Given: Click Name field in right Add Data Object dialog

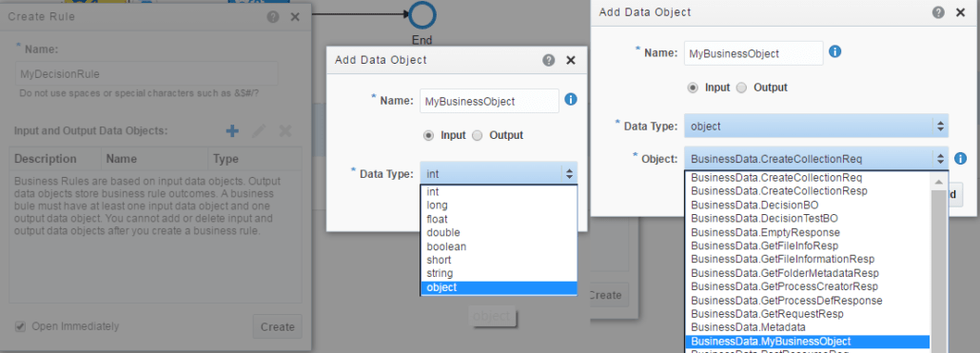Looking at the screenshot, I should pyautogui.click(x=754, y=53).
